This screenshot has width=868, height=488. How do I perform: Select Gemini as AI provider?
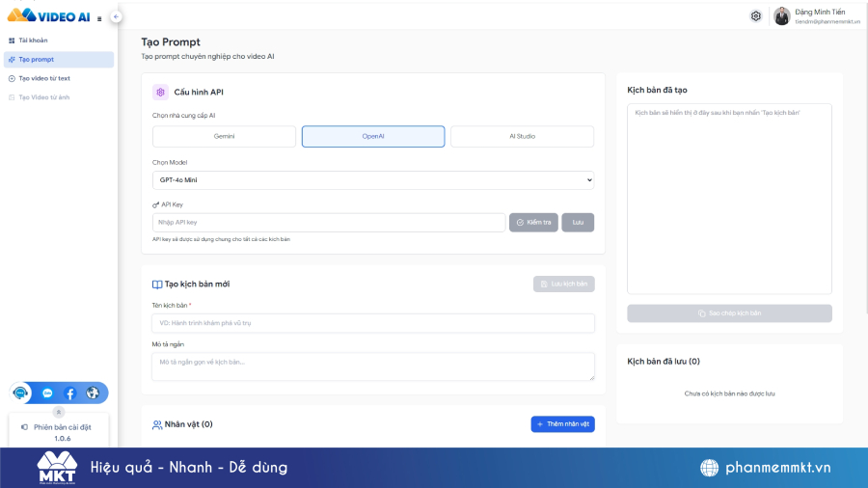click(224, 136)
